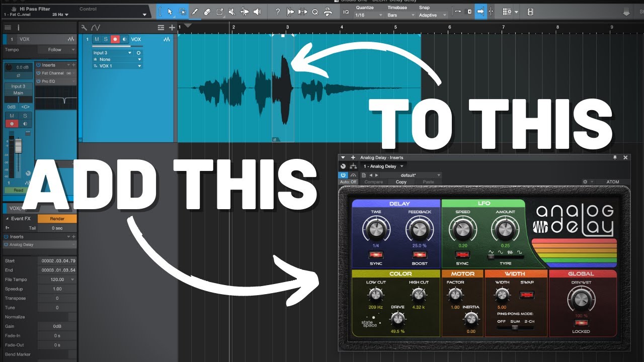Select the Eraser tool
The image size is (644, 362).
(207, 12)
